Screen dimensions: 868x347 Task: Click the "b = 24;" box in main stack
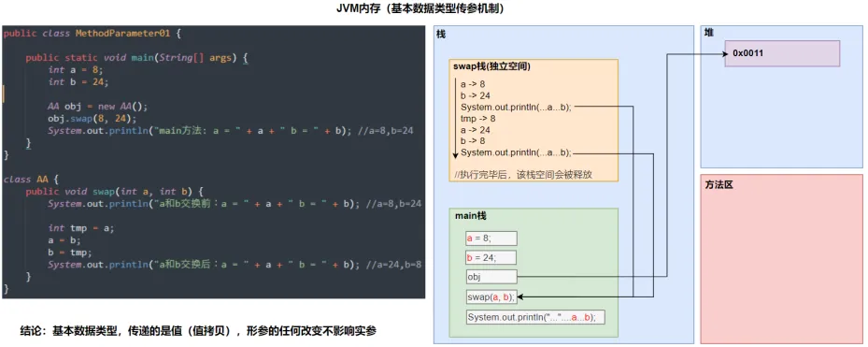491,258
